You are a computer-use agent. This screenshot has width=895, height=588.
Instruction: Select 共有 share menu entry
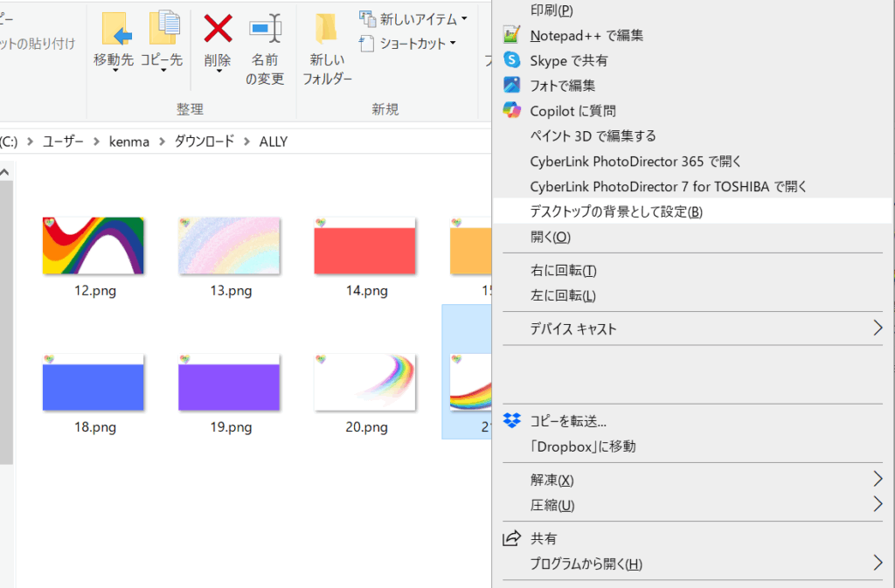692,538
